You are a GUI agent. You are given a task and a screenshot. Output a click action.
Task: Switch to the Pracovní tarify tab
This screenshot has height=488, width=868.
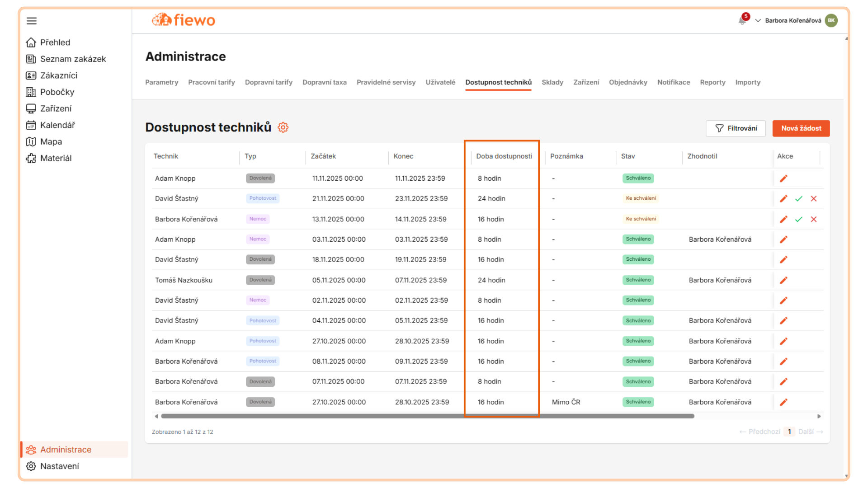click(x=211, y=82)
